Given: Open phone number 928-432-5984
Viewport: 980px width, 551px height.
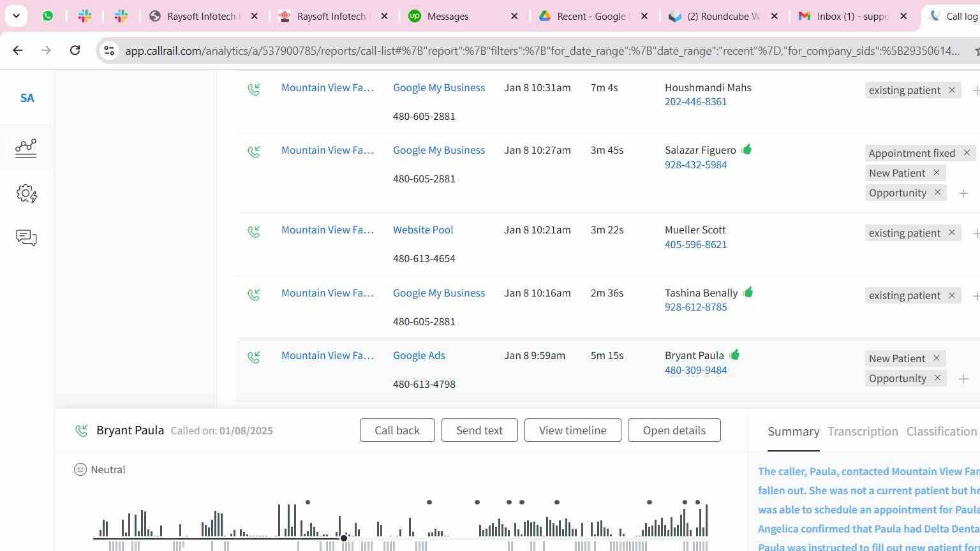Looking at the screenshot, I should pos(695,165).
